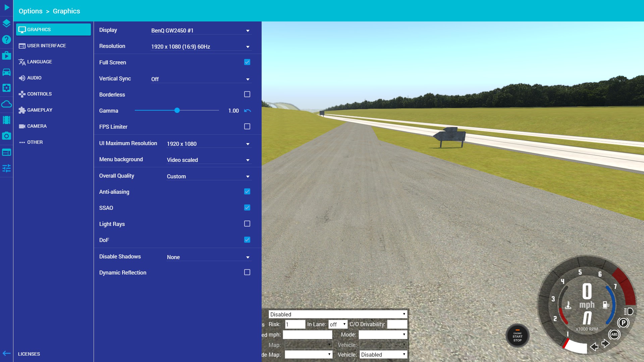The height and width of the screenshot is (362, 644).
Task: Click the play icon in left sidebar
Action: point(6,7)
